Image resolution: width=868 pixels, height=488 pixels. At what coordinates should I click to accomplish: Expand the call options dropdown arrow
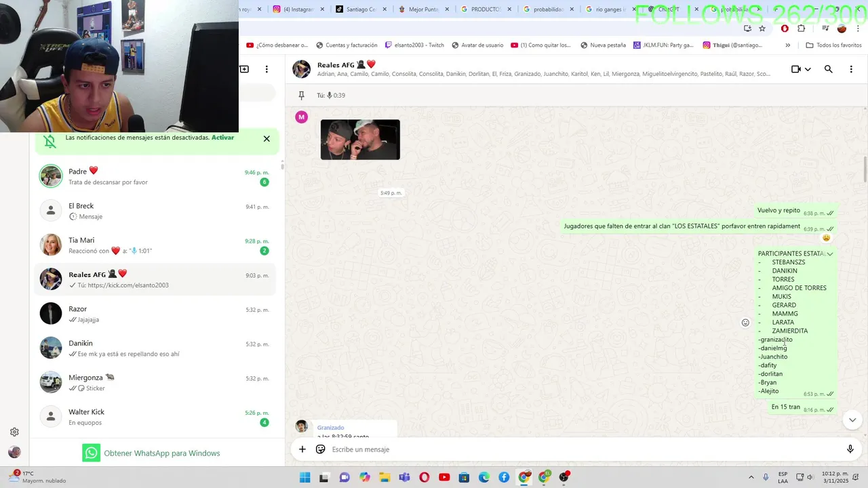point(808,69)
